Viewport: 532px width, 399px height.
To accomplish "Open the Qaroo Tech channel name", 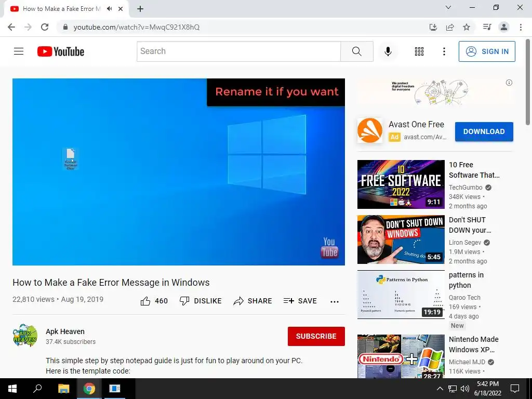I will 464,298.
